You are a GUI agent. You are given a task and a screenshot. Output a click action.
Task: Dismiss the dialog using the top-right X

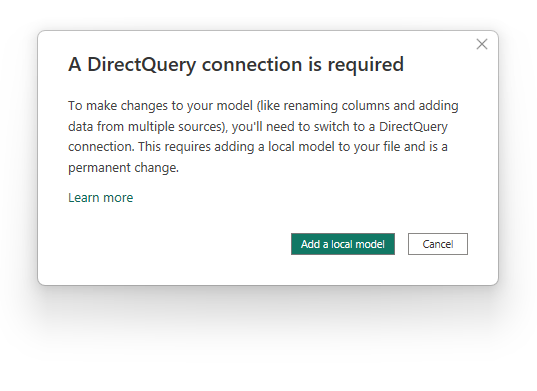(x=482, y=44)
